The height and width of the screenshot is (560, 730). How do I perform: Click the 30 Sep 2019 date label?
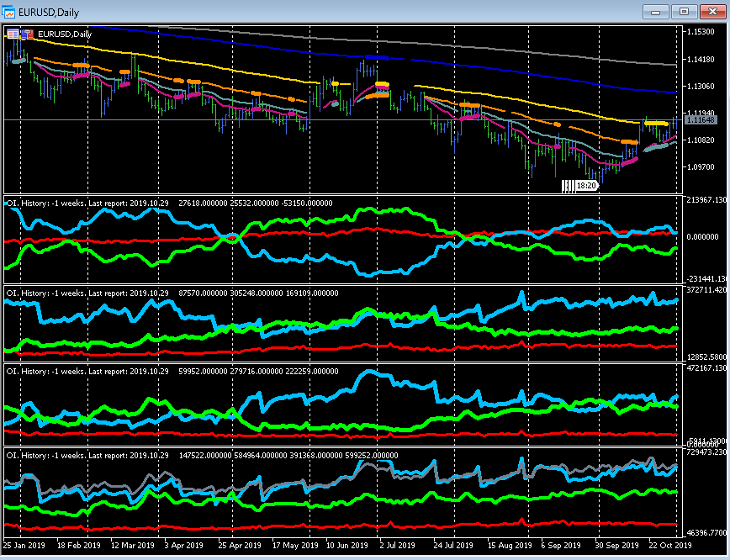616,545
